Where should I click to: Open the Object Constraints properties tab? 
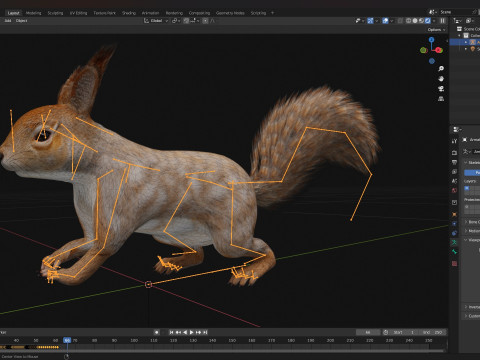[x=454, y=233]
